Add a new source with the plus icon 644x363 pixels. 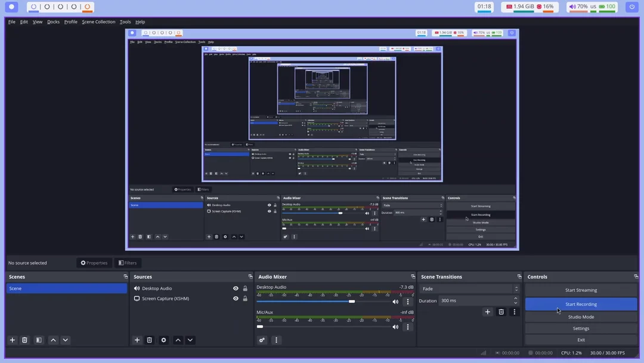pos(137,340)
